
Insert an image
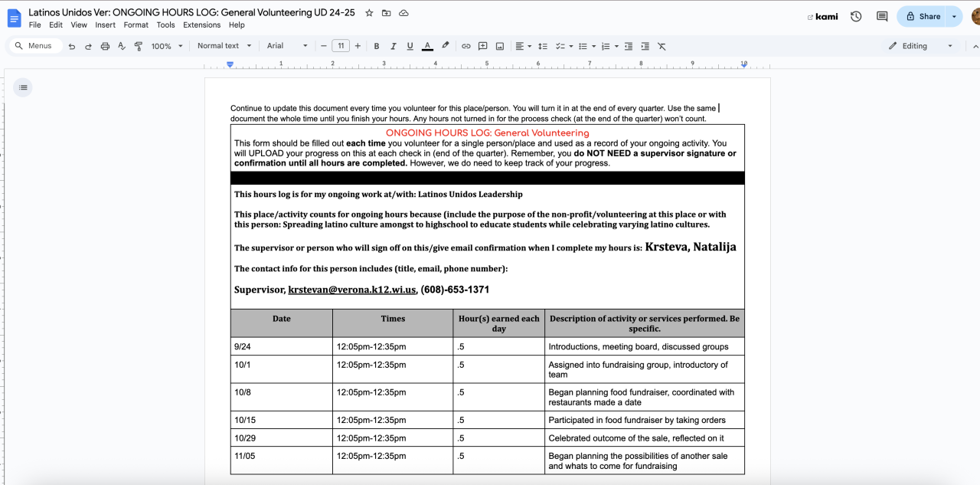pos(500,46)
